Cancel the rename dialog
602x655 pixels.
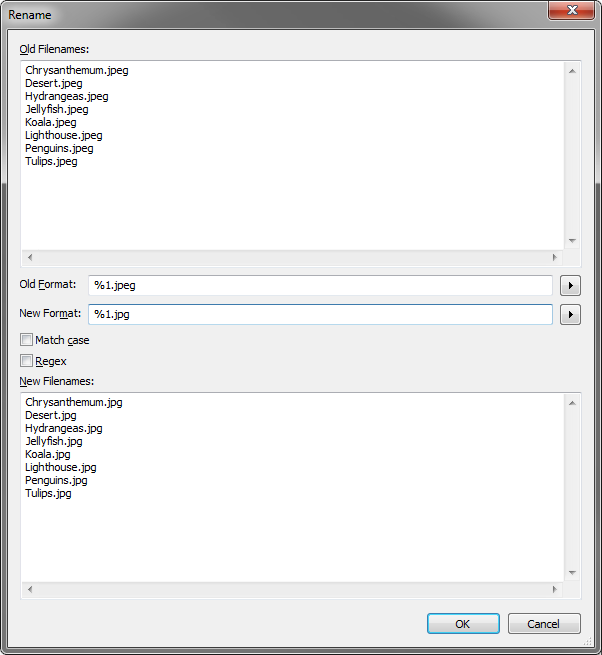[x=544, y=624]
